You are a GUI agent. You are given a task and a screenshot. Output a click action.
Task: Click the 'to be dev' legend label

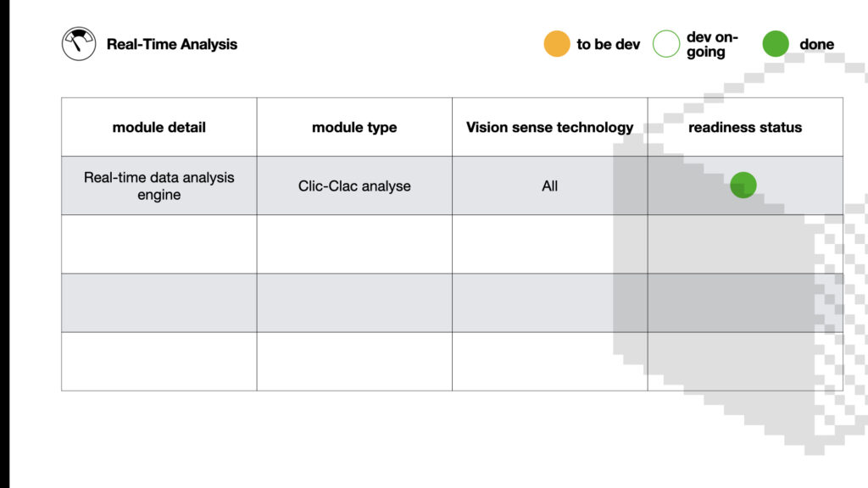coord(608,44)
